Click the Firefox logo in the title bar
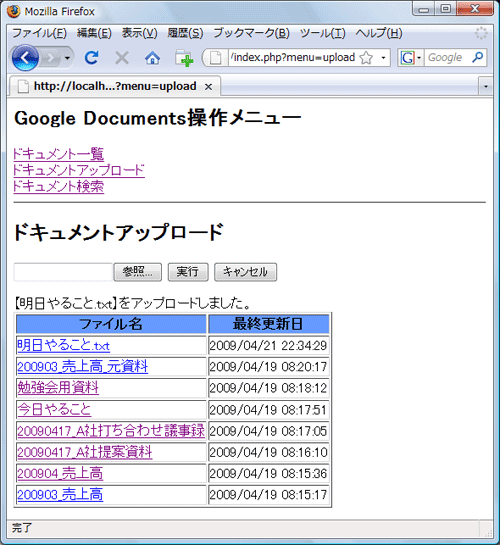 14,11
